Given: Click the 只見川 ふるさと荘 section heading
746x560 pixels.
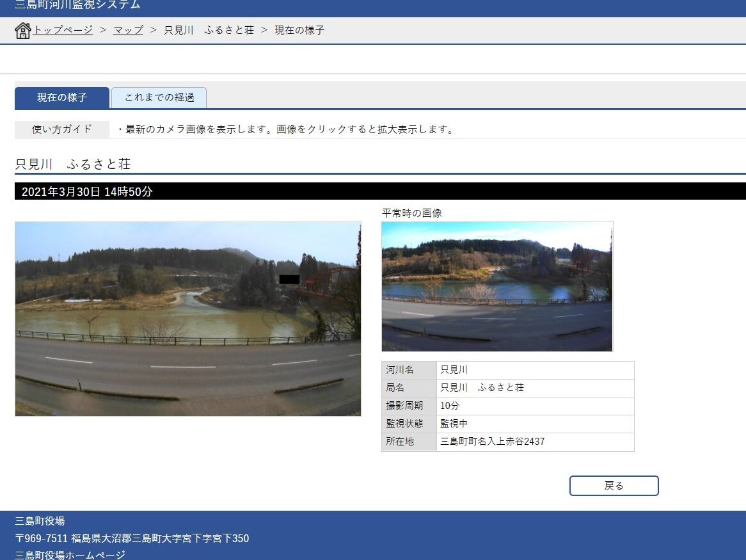Looking at the screenshot, I should click(x=73, y=164).
